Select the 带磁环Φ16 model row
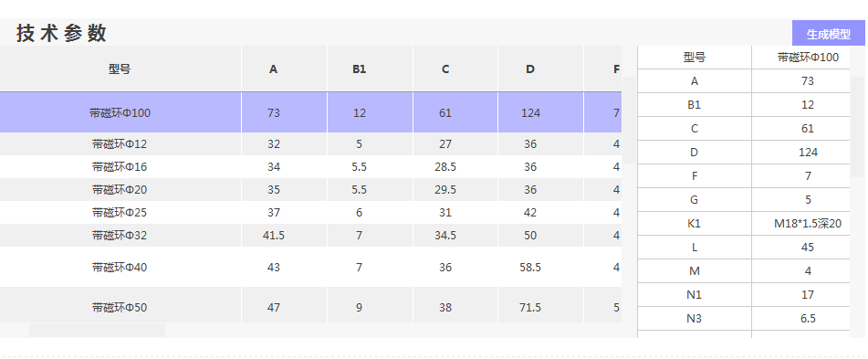The height and width of the screenshot is (359, 868). tap(310, 167)
